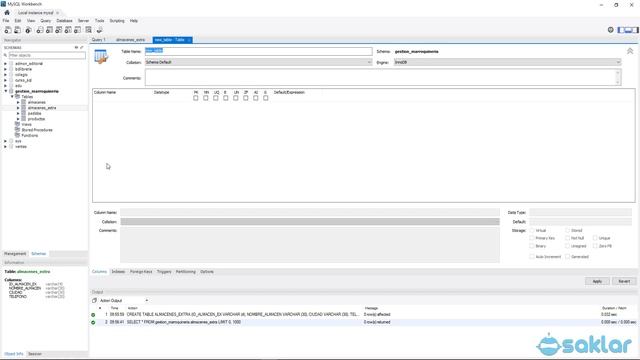Viewport: 640px width, 360px height.
Task: Click the settings gear icon at top right
Action: point(611,30)
